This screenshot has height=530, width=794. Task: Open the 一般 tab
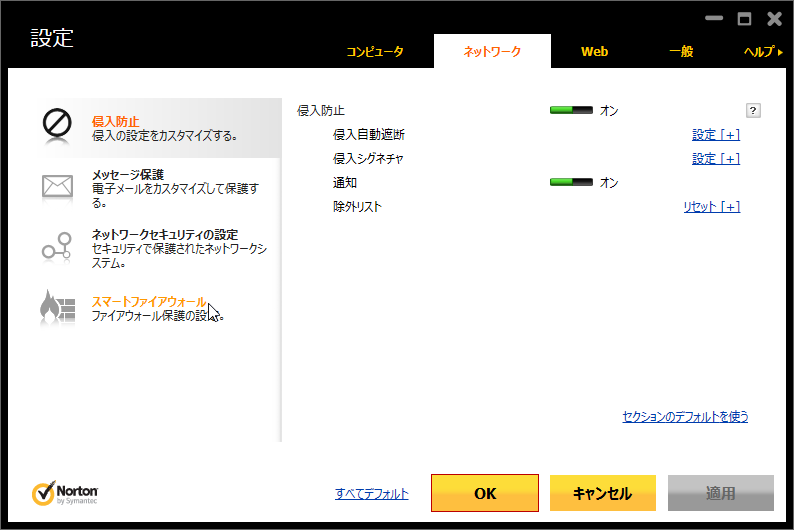(x=681, y=52)
